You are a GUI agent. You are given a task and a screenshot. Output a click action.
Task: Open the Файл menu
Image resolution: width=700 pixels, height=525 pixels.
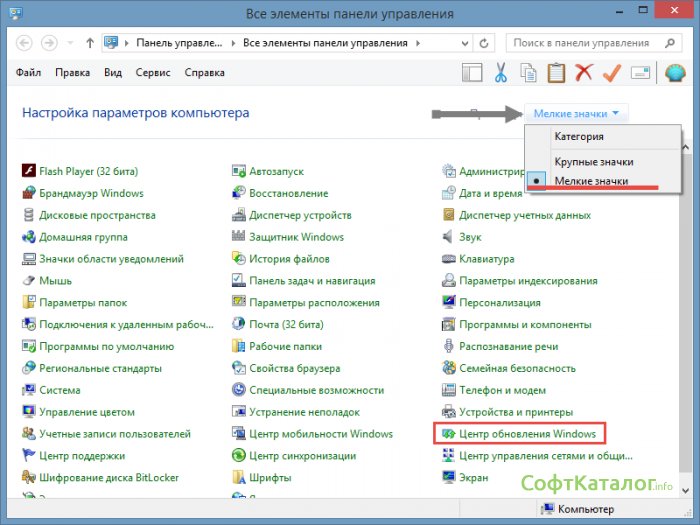point(31,73)
